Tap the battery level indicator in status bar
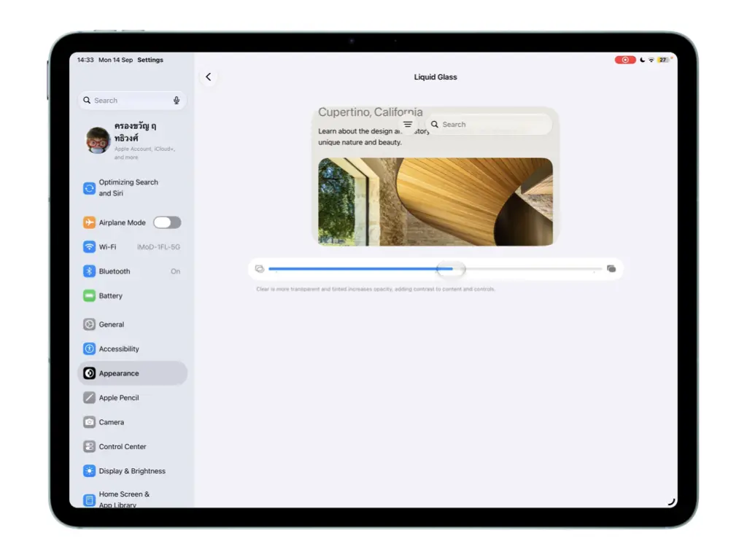 (664, 60)
